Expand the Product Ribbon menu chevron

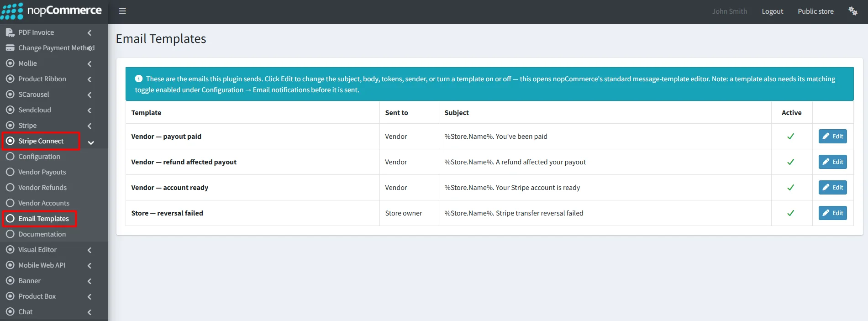point(89,79)
